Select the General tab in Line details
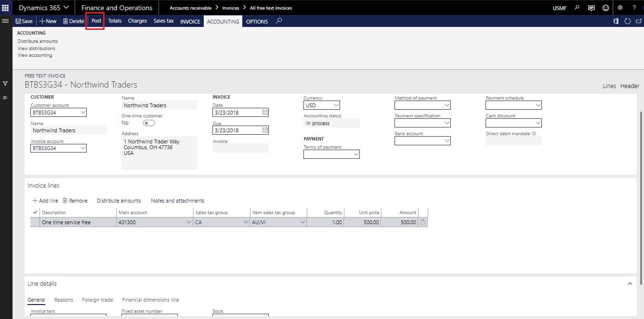644x319 pixels. (x=36, y=300)
